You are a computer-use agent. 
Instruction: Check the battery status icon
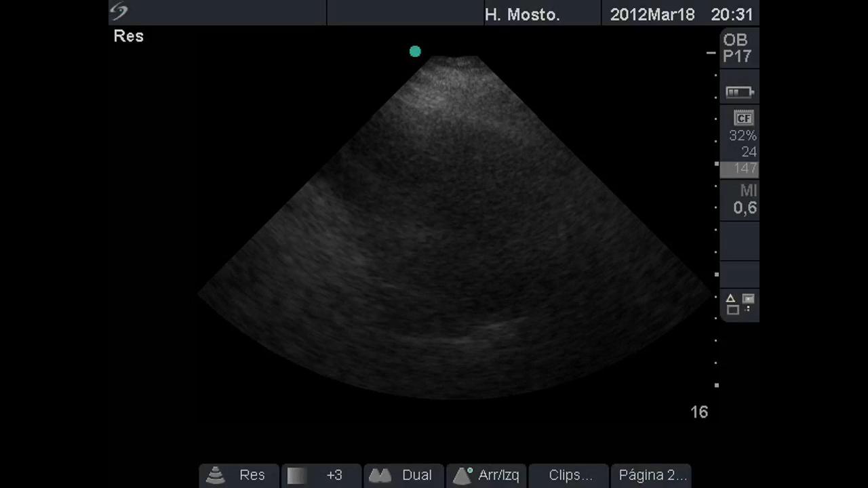coord(739,92)
